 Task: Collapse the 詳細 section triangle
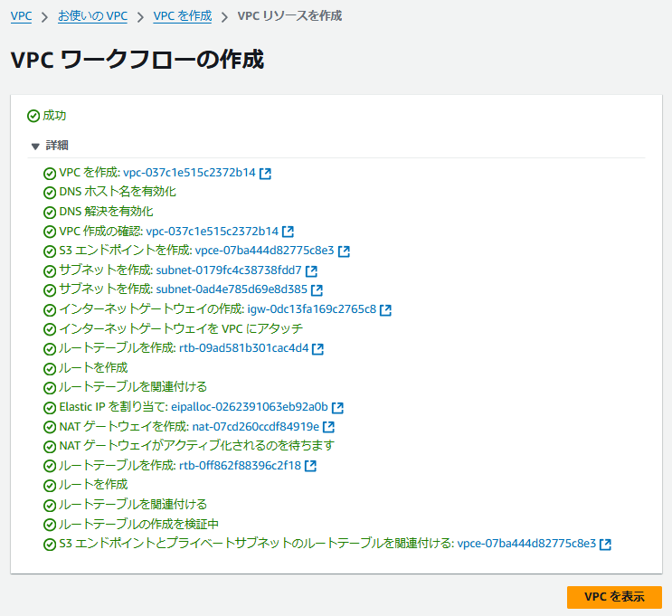(x=35, y=147)
